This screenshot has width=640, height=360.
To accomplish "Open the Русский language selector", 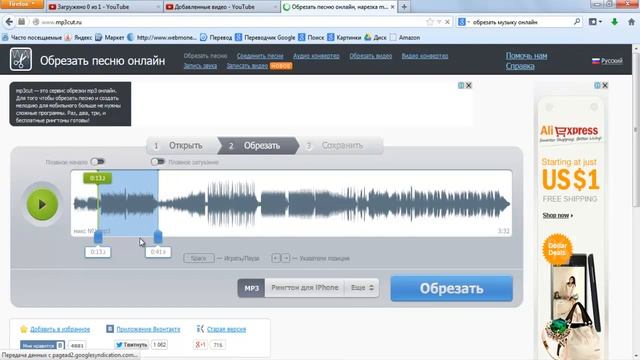I will (607, 61).
